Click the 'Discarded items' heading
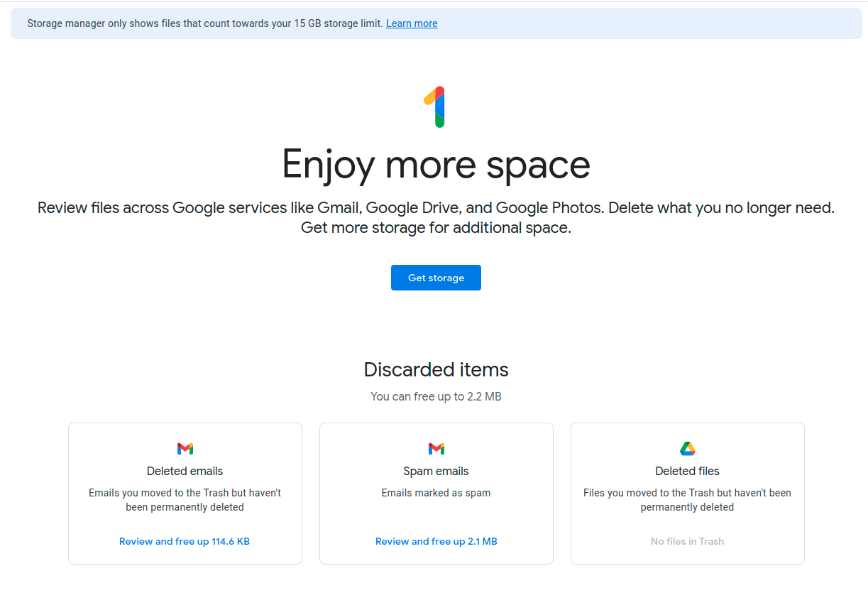 436,369
